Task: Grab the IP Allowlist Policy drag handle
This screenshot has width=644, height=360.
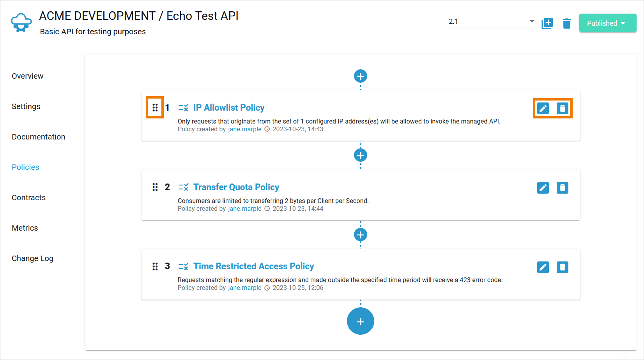Action: (x=155, y=107)
